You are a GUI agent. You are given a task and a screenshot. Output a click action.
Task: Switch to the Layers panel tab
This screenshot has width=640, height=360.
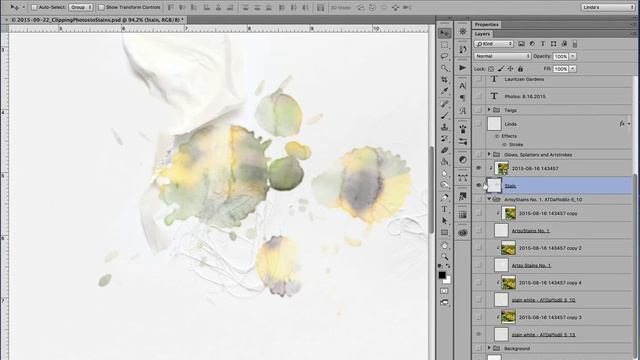482,34
